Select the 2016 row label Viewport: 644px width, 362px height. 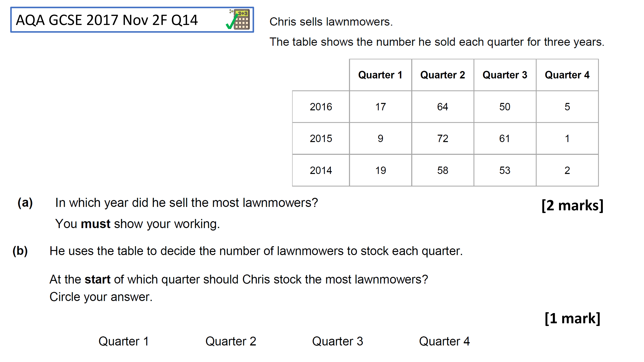(321, 107)
